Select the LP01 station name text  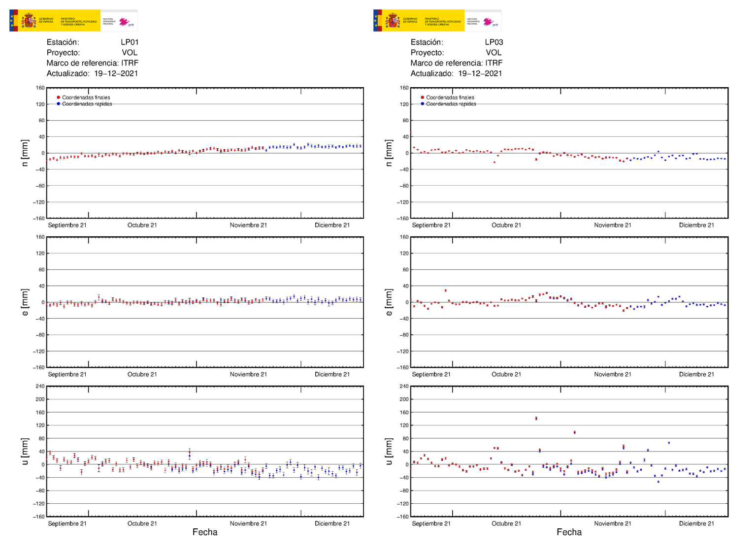click(x=130, y=42)
